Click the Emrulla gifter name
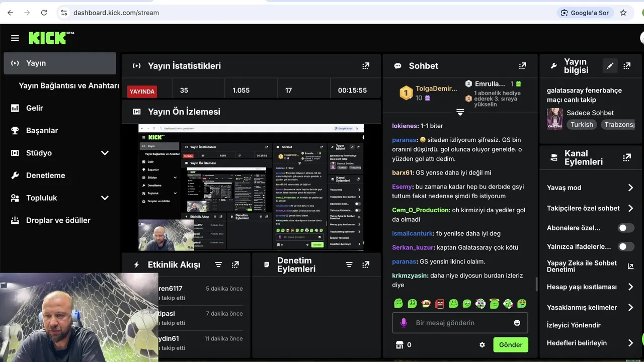Screen dimensions: 644x362 [490, 84]
